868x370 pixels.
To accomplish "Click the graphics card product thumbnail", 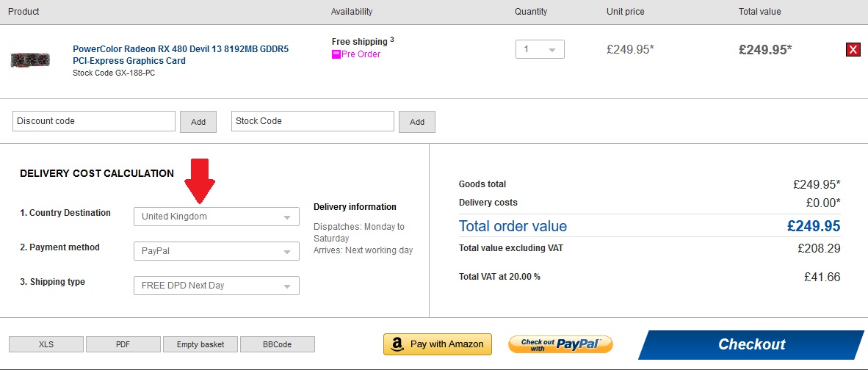I will 30,59.
